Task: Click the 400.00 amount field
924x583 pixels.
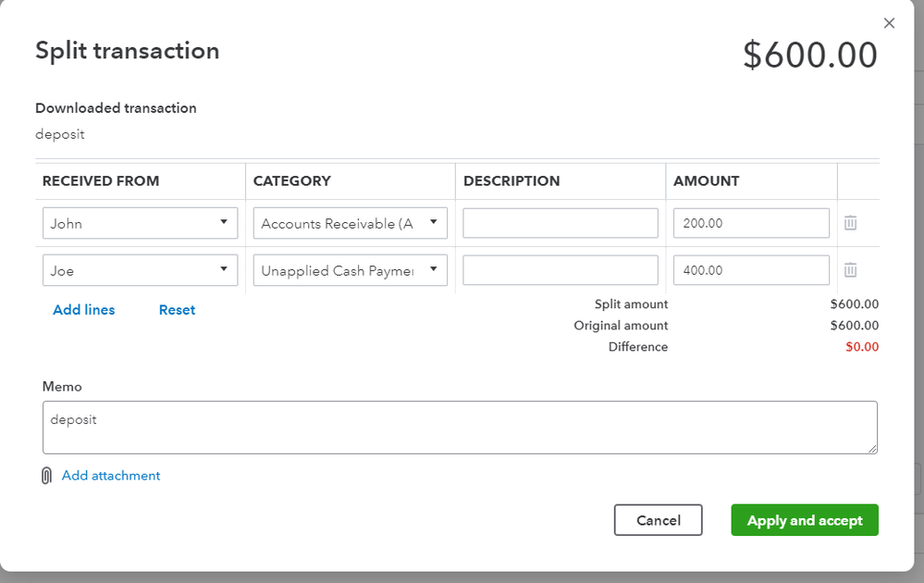Action: tap(751, 270)
